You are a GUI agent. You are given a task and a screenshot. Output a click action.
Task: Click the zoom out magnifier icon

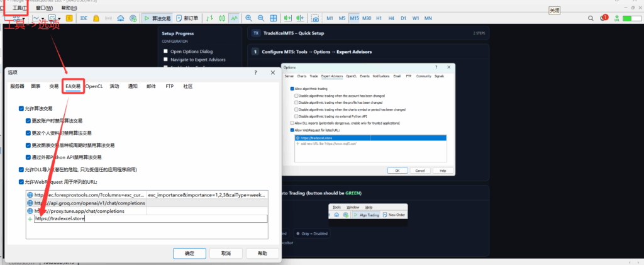point(261,18)
